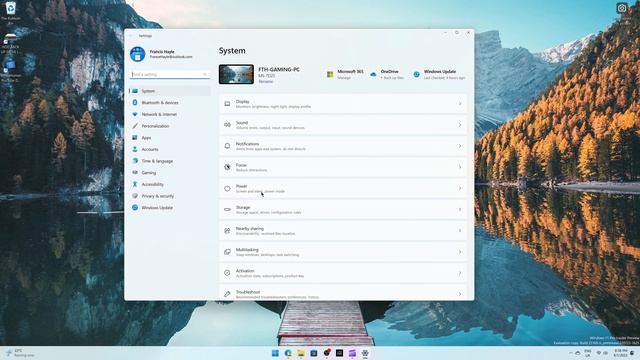Open Time & language settings
This screenshot has height=360, width=640.
point(170,161)
